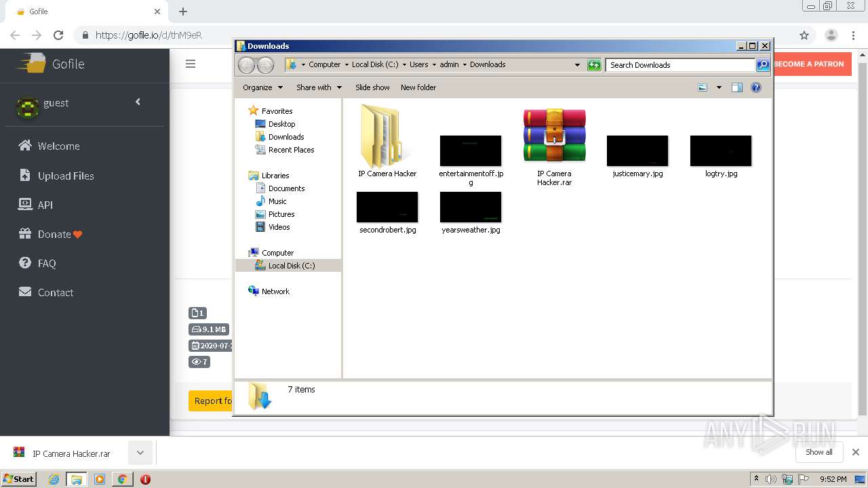The image size is (868, 488).
Task: Click the search magnifier in Explorer
Action: (763, 65)
